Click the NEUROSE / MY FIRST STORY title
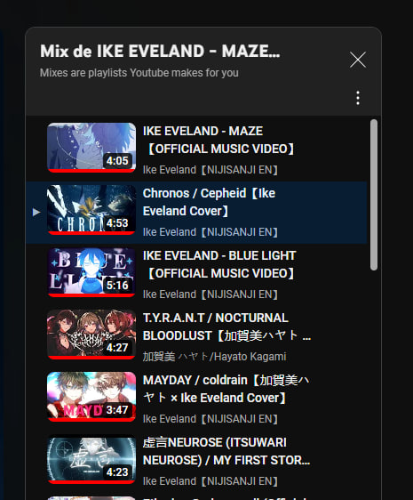This screenshot has height=500, width=413. tap(227, 452)
